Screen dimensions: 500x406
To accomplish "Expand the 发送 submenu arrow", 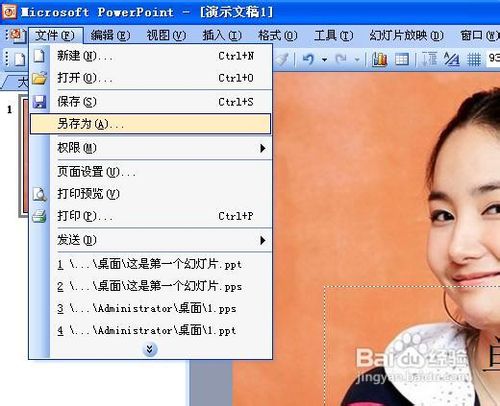I will (x=263, y=240).
